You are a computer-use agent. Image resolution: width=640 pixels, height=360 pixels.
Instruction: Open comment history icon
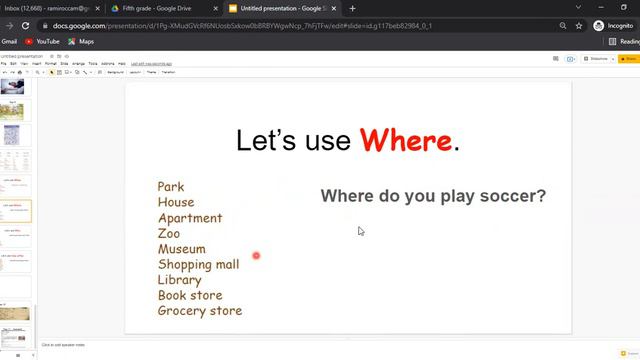(x=556, y=59)
